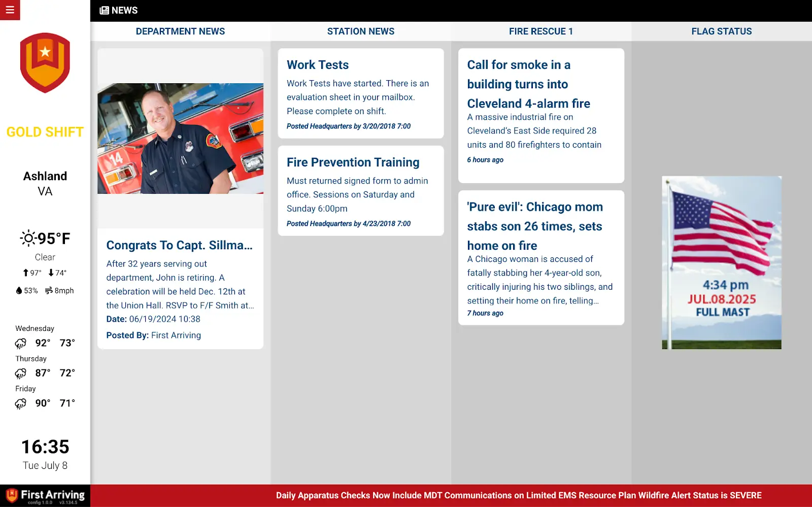Screen dimensions: 812x507
Task: Switch to the Fire Rescue 1 header
Action: click(x=540, y=31)
